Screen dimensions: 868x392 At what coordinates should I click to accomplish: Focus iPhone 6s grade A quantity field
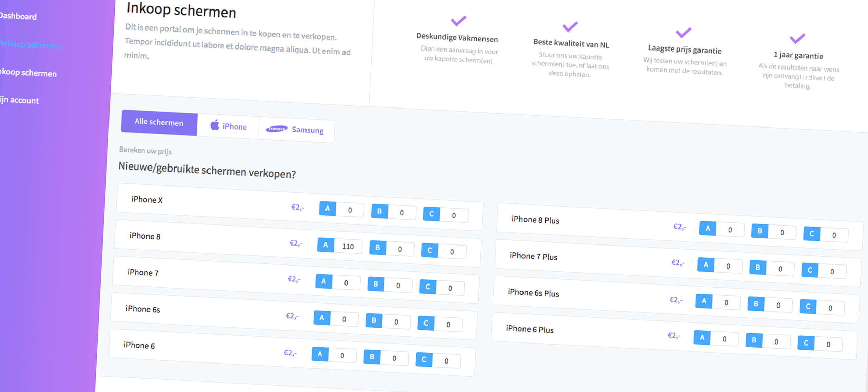click(344, 319)
